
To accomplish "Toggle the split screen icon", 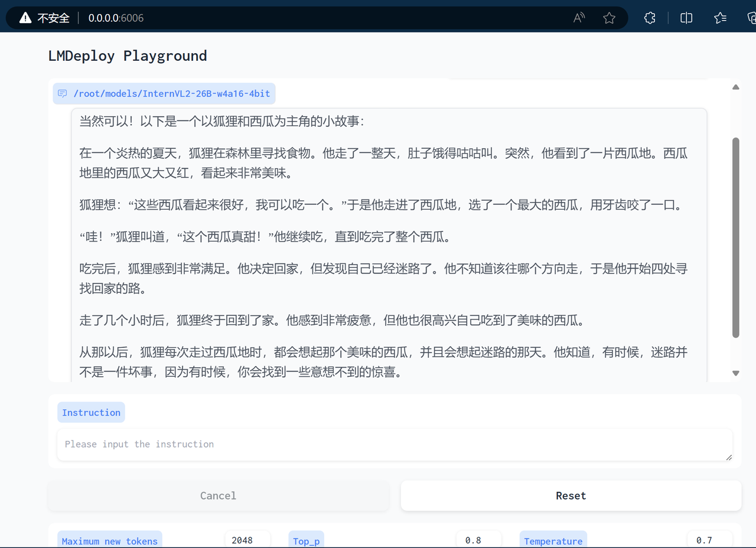I will click(x=686, y=18).
